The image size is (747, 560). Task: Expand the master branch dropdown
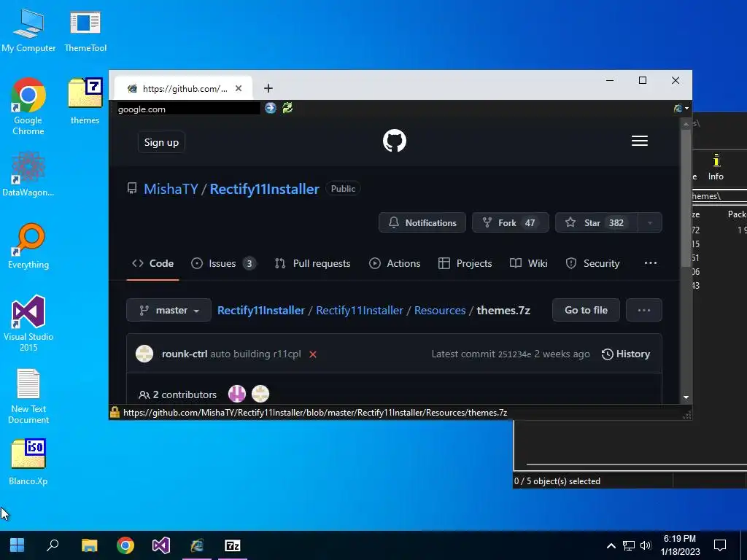(169, 310)
